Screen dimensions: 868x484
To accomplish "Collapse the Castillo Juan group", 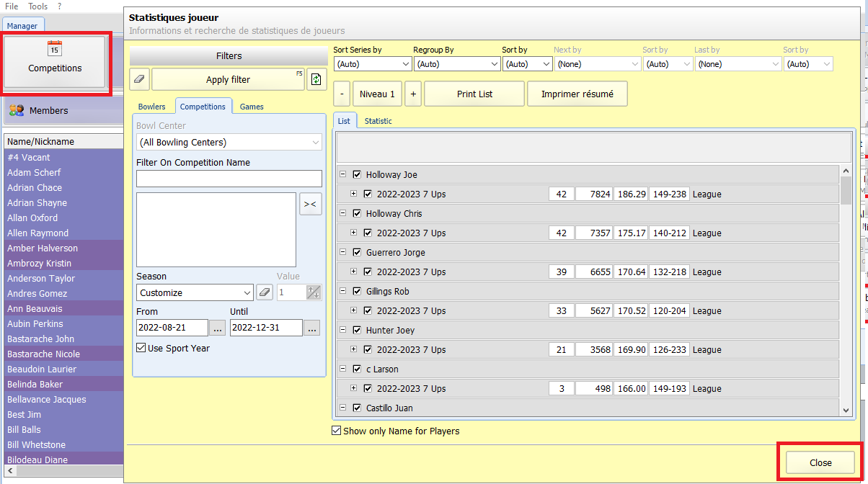I will 342,408.
